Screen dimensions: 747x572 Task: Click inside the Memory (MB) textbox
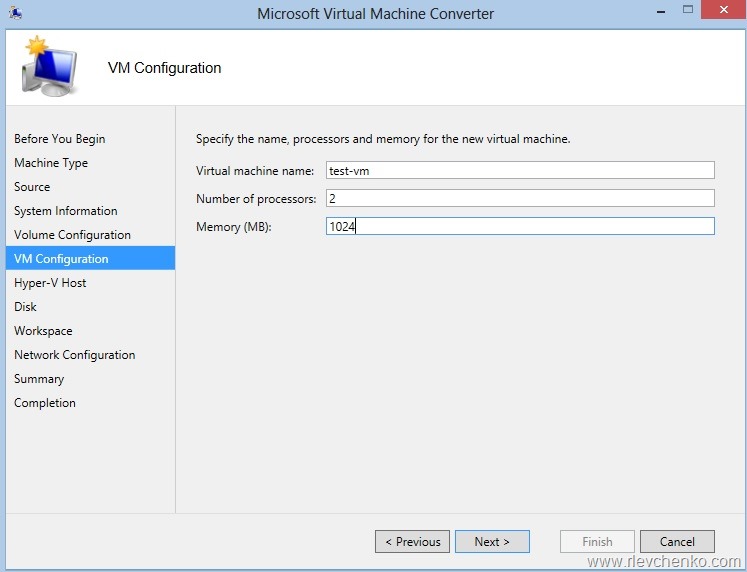click(x=519, y=226)
